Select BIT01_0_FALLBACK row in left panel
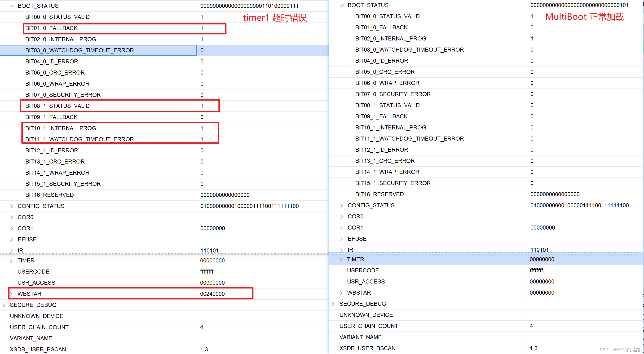Viewport: 644px width, 354px height. [x=51, y=28]
